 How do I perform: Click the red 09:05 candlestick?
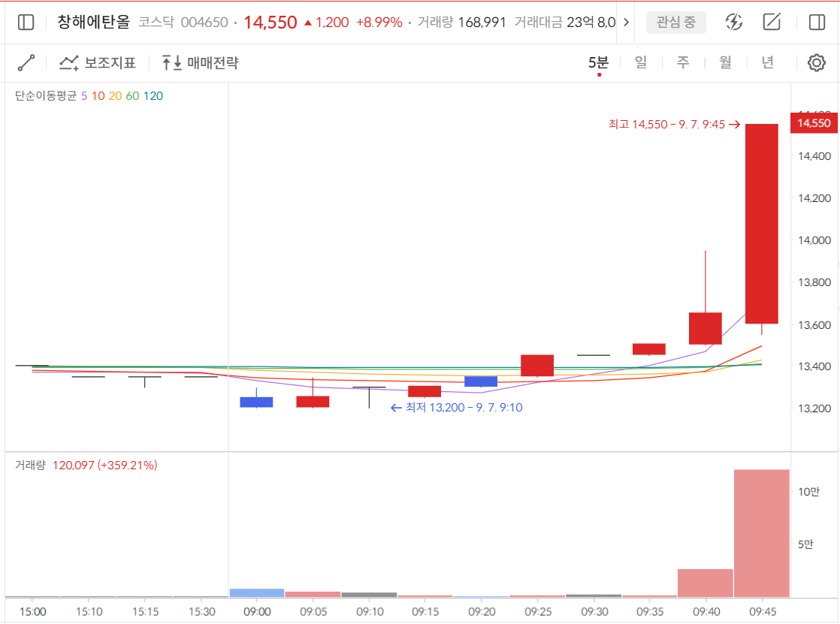pyautogui.click(x=313, y=402)
